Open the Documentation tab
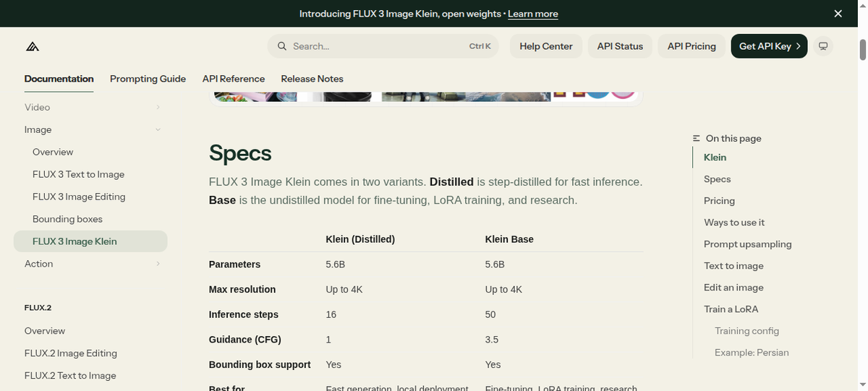 tap(59, 79)
